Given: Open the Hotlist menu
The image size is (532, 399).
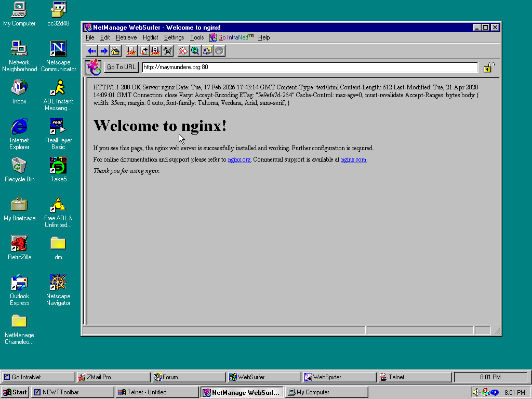Looking at the screenshot, I should [x=150, y=37].
